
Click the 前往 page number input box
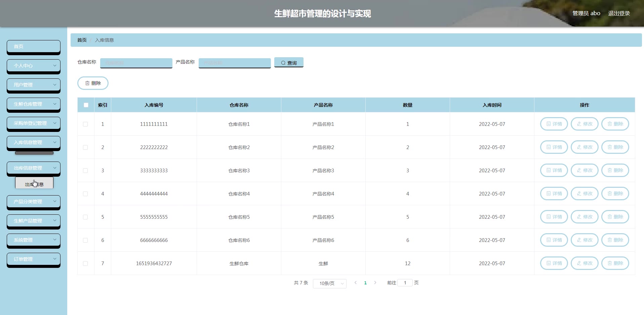[405, 283]
